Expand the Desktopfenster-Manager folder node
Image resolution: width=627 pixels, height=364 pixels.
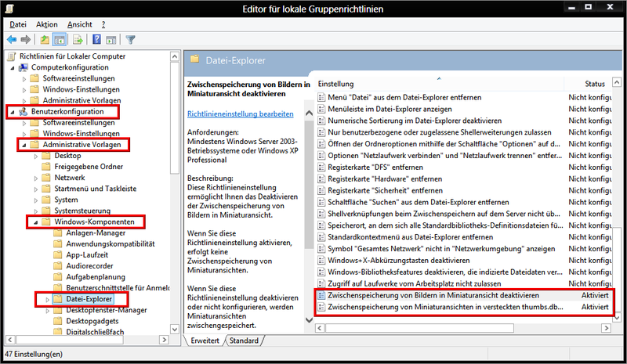tap(46, 310)
